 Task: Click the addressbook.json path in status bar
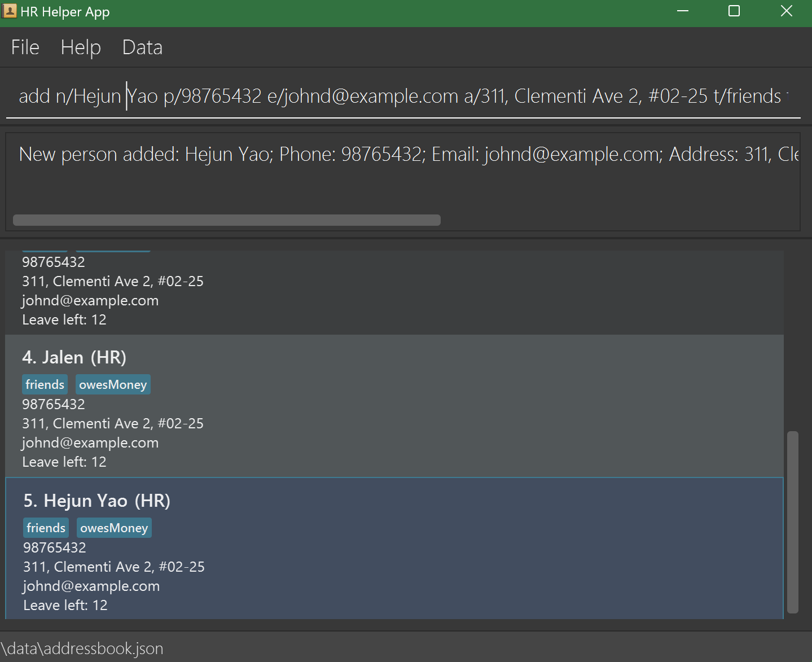coord(82,649)
